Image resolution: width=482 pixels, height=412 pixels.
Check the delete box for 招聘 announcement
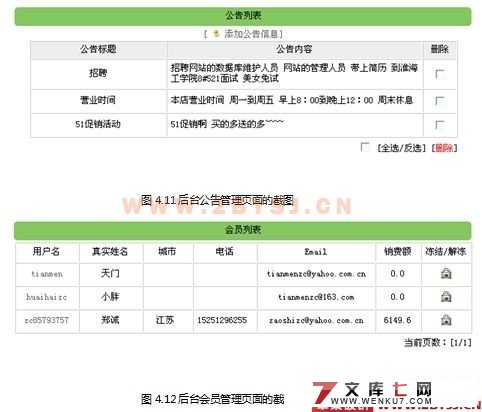point(440,74)
